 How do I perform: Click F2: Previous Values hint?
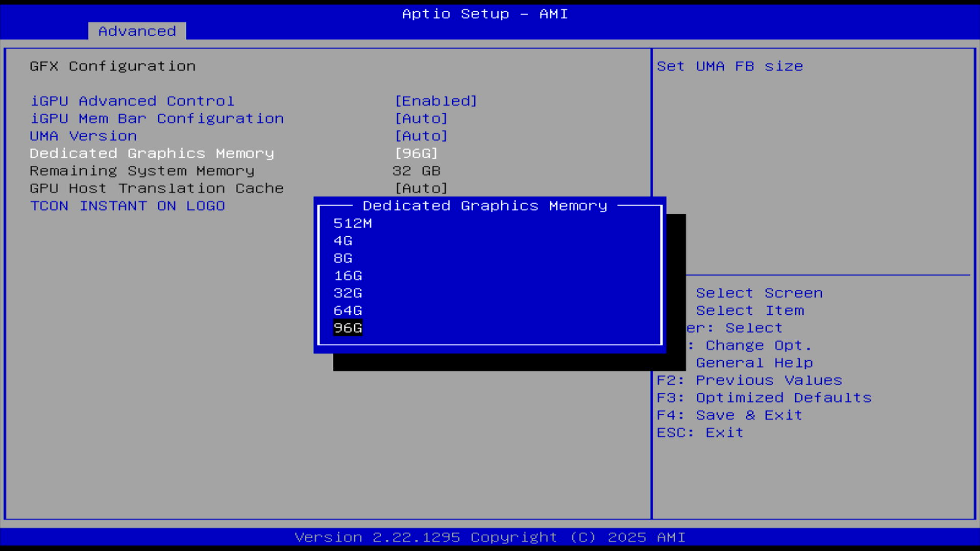click(x=749, y=381)
